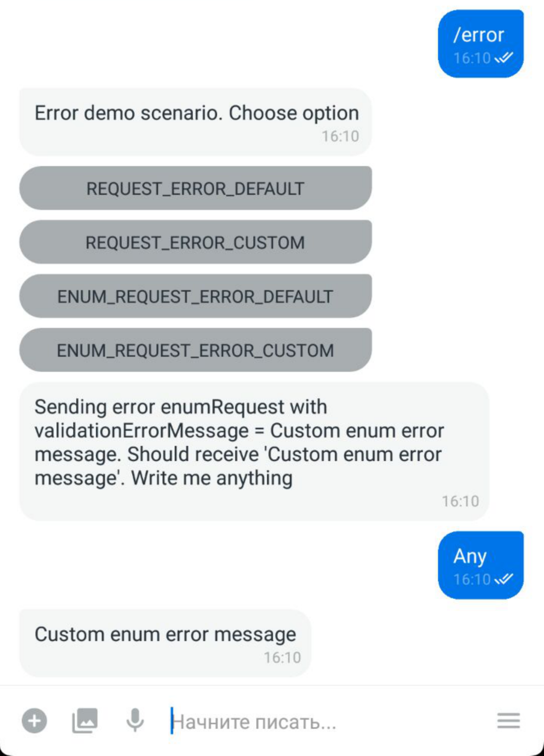
Task: Tap the plus attachment icon
Action: click(x=35, y=721)
